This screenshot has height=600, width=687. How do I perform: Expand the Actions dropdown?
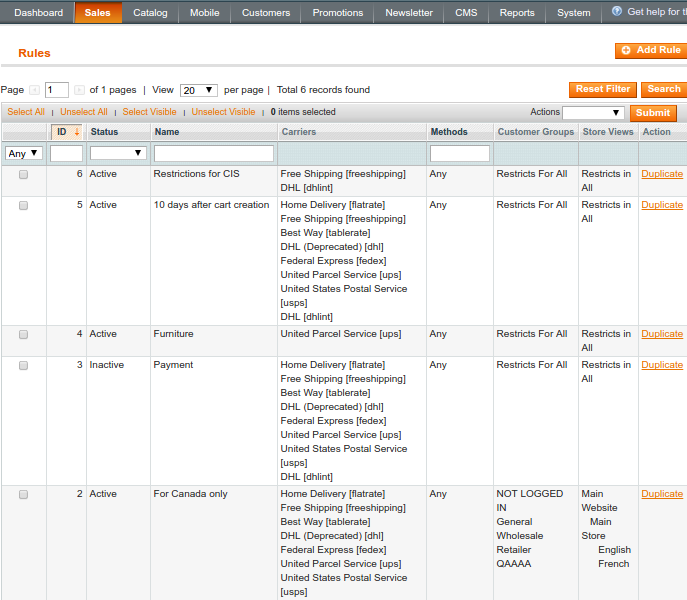(593, 113)
